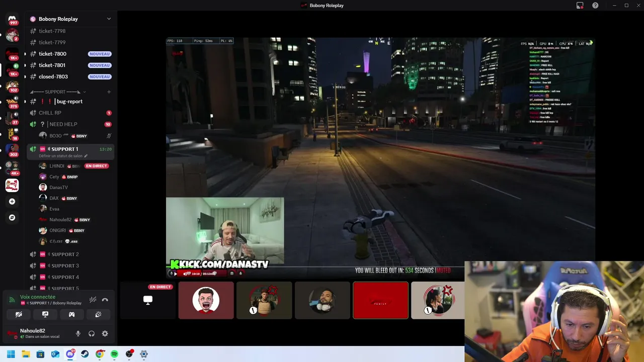Viewport: 644px width, 362px height.
Task: Toggle noise suppression icon
Action: (93, 300)
